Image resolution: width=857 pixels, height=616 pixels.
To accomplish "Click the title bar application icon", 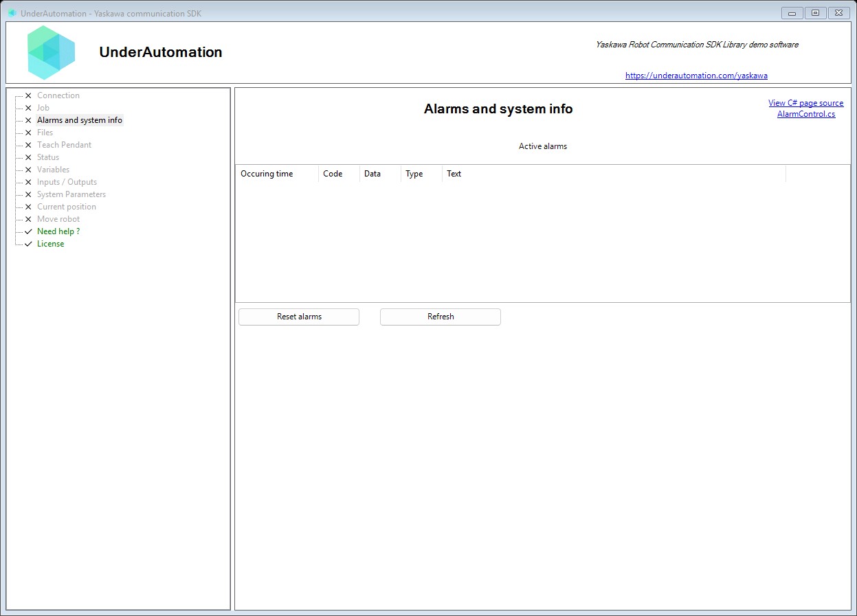I will [x=12, y=13].
